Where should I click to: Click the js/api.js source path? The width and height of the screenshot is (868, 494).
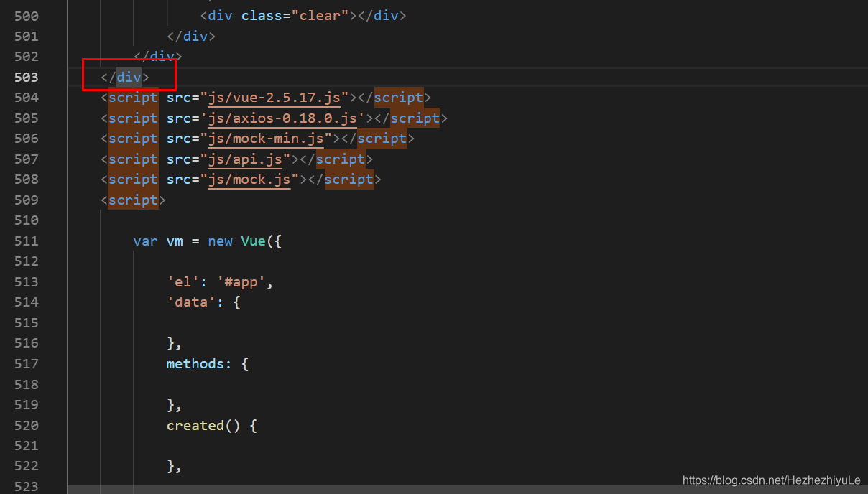tap(245, 159)
